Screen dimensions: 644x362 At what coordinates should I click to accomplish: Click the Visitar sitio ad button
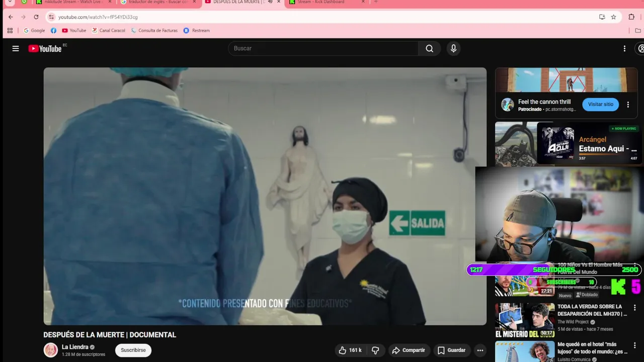tap(601, 105)
